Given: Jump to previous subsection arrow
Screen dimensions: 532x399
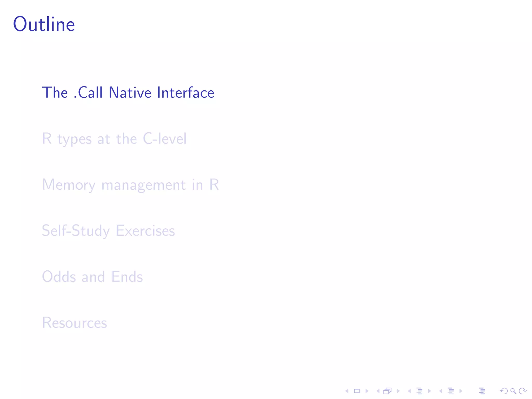Looking at the screenshot, I should click(x=409, y=391).
